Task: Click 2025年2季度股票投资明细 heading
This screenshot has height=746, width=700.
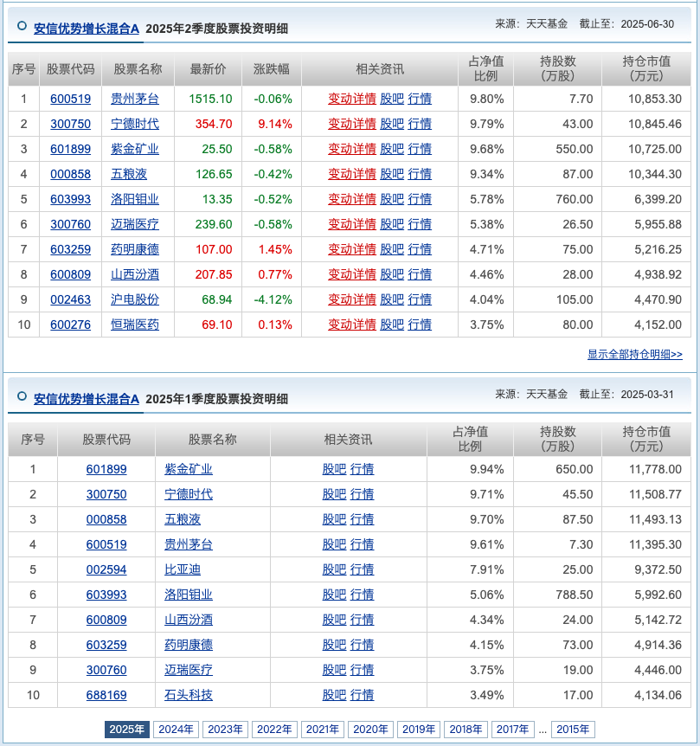Action: (x=217, y=29)
